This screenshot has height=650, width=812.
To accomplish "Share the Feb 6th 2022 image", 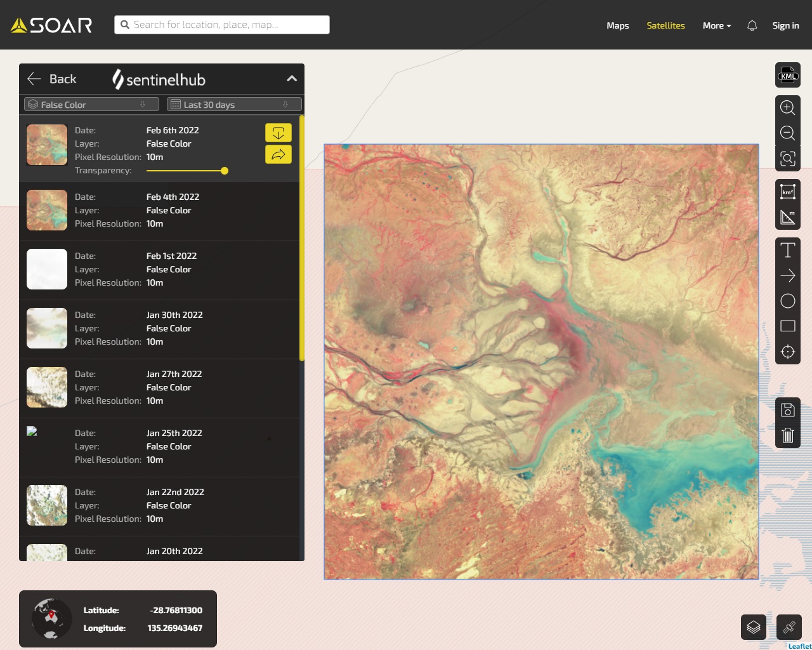I will (278, 154).
